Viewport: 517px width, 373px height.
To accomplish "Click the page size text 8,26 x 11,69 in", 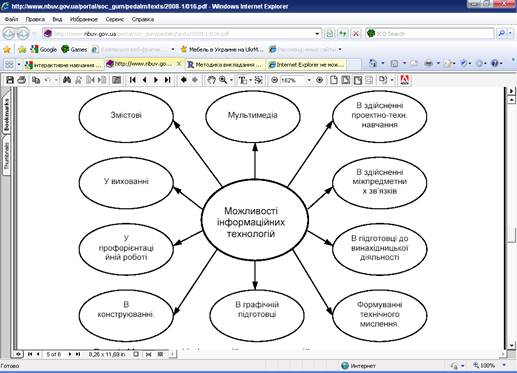I will pos(107,354).
